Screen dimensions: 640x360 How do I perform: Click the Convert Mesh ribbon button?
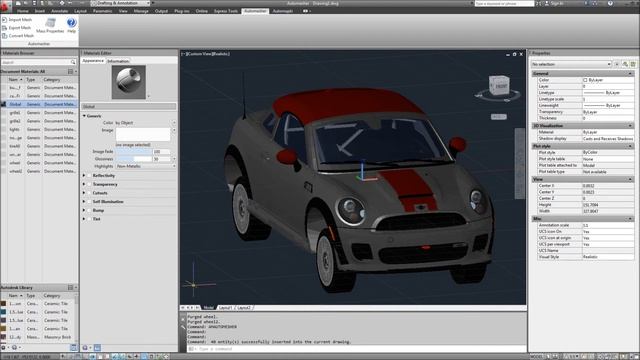[18, 36]
